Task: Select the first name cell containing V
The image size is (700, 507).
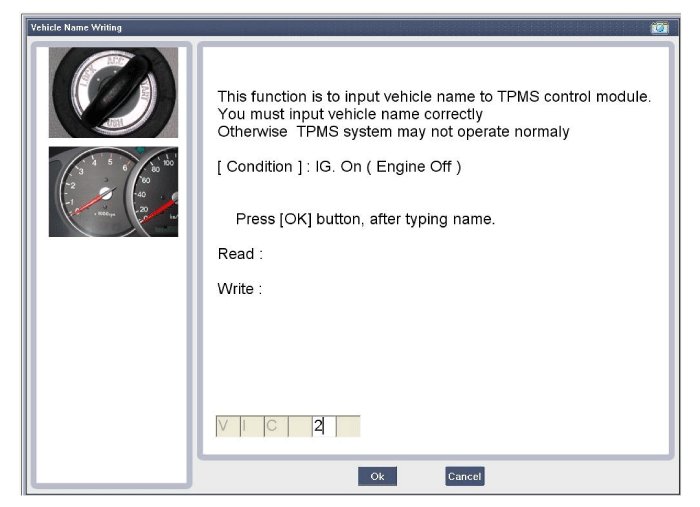Action: (227, 426)
